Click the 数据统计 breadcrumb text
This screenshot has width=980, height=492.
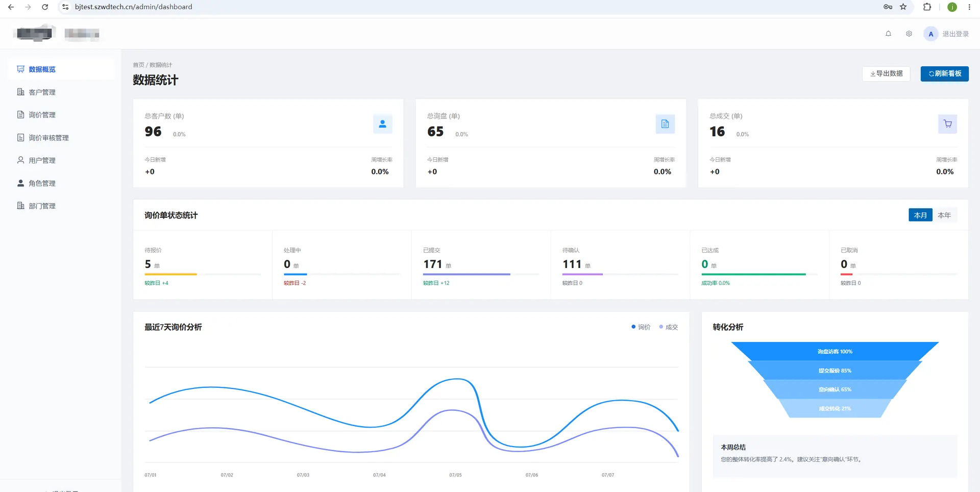pyautogui.click(x=161, y=65)
